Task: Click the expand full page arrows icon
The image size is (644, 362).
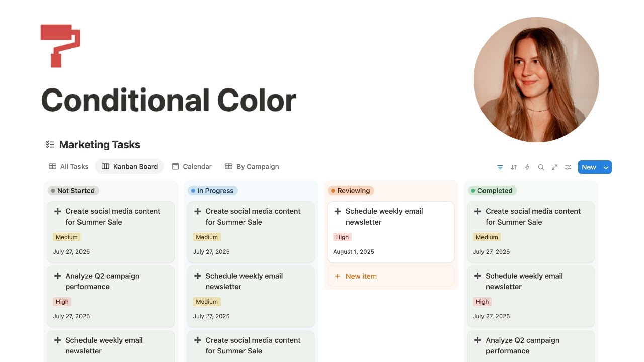Action: (x=554, y=167)
